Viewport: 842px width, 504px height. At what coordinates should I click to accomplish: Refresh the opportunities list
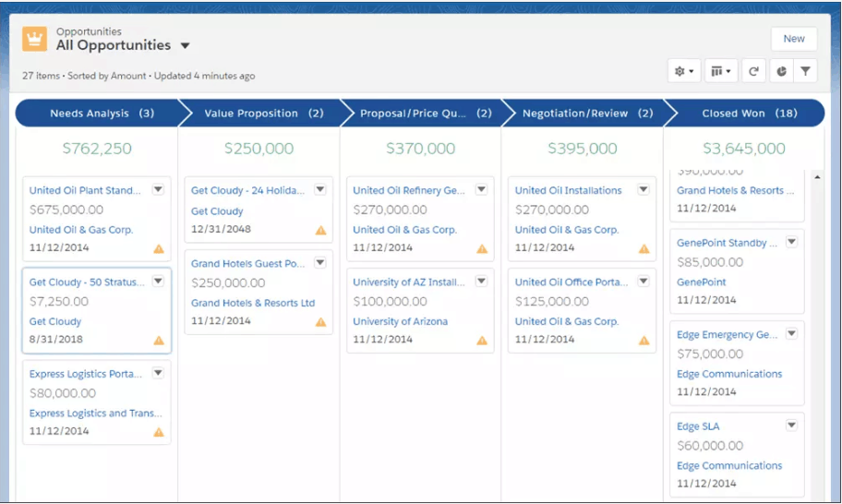click(753, 71)
